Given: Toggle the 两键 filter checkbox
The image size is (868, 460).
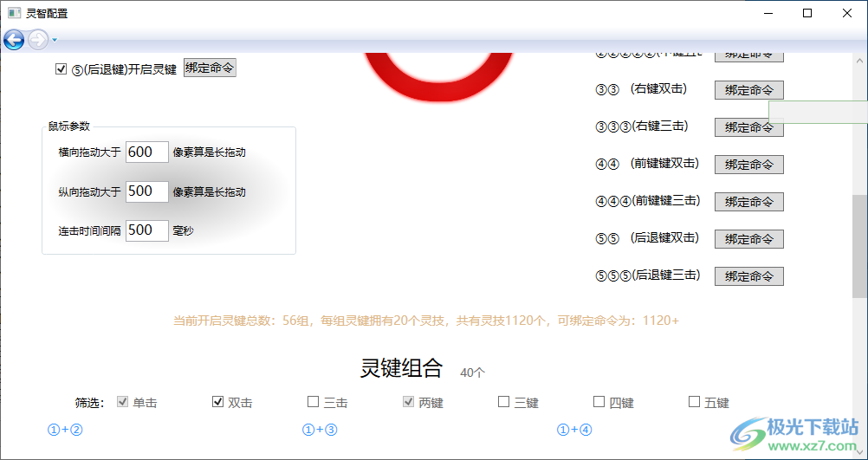Looking at the screenshot, I should coord(408,402).
